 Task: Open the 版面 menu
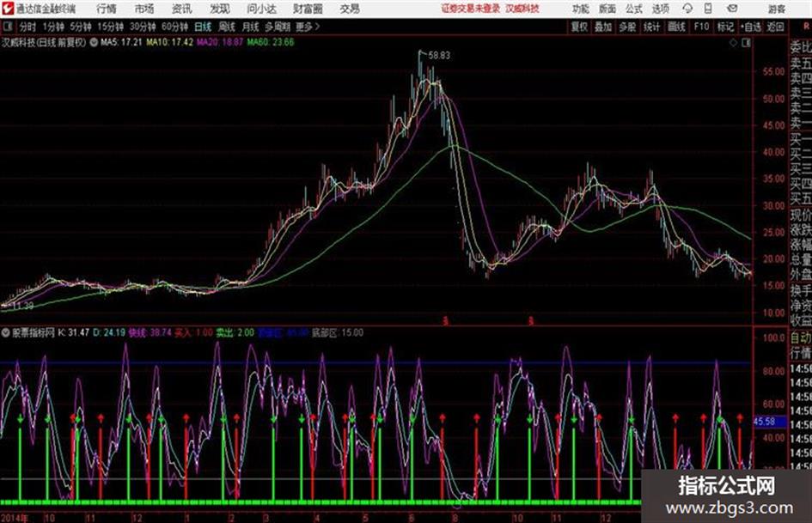click(607, 9)
